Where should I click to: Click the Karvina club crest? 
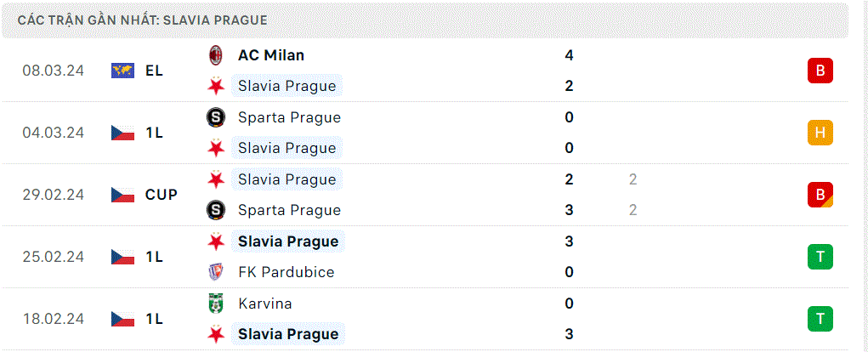(x=215, y=304)
